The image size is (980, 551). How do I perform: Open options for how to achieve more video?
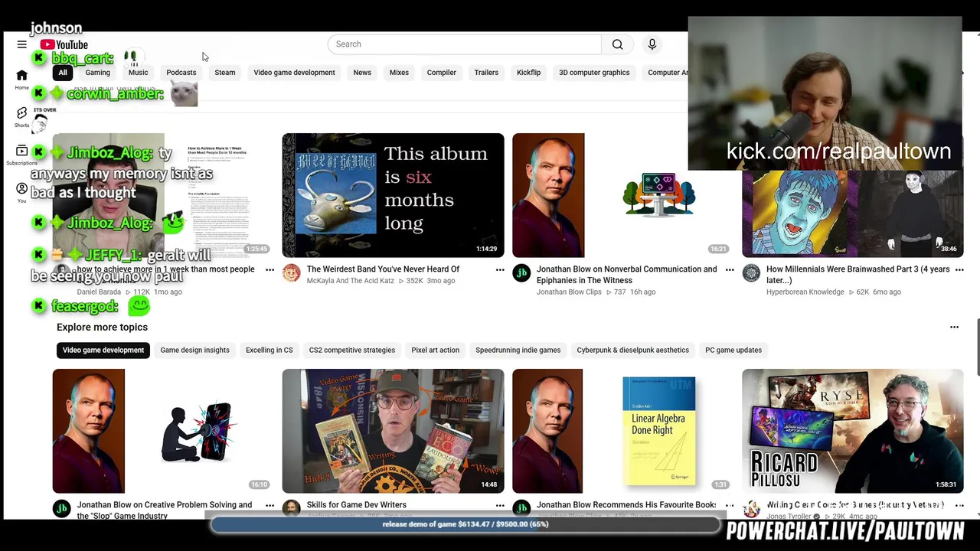[269, 269]
